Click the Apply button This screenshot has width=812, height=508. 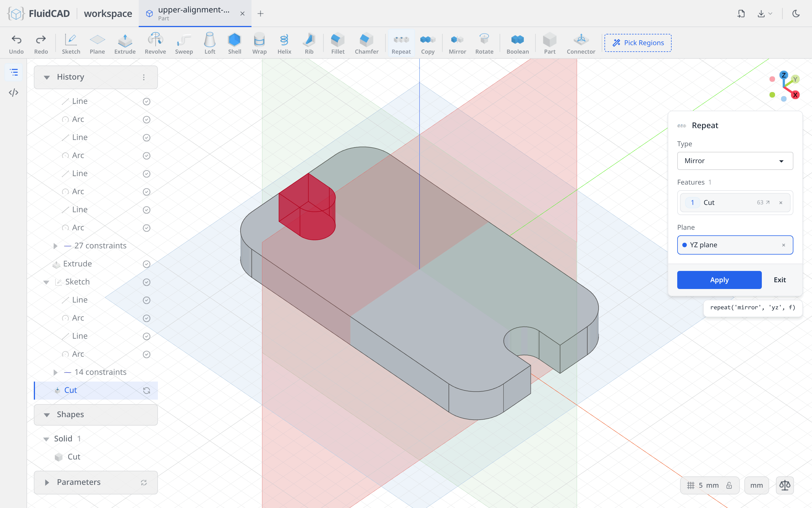(719, 280)
